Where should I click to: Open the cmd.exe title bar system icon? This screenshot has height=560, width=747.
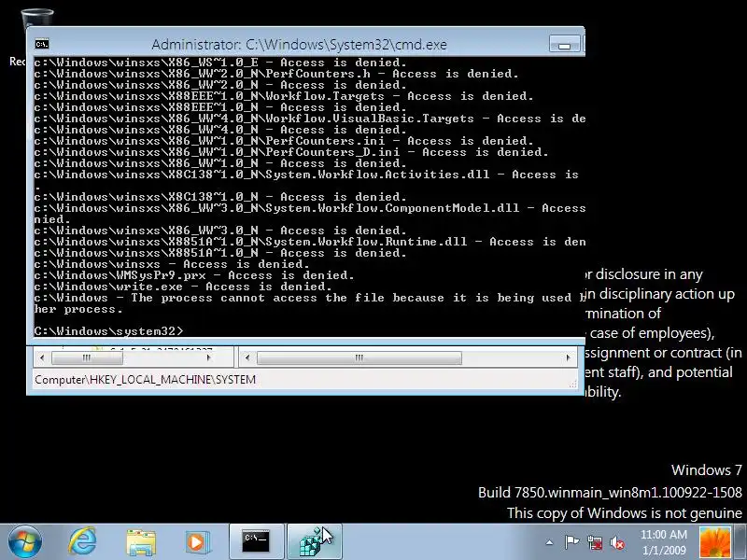coord(42,44)
